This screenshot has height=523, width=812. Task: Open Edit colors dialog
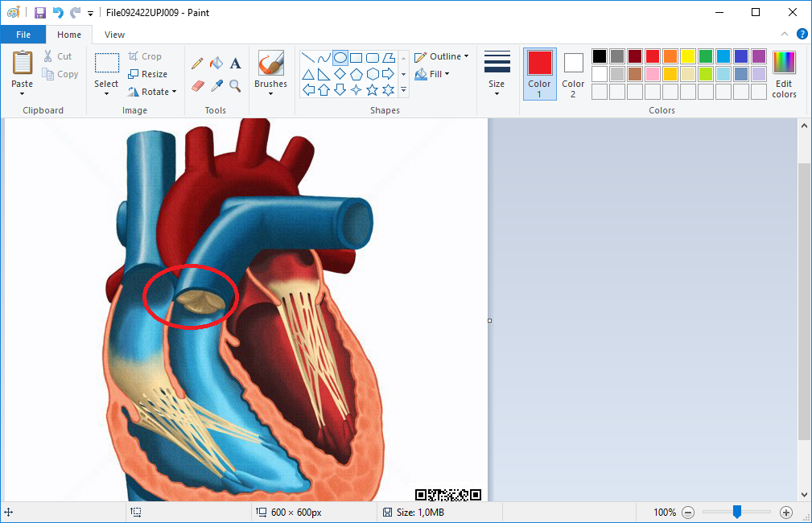[x=784, y=74]
